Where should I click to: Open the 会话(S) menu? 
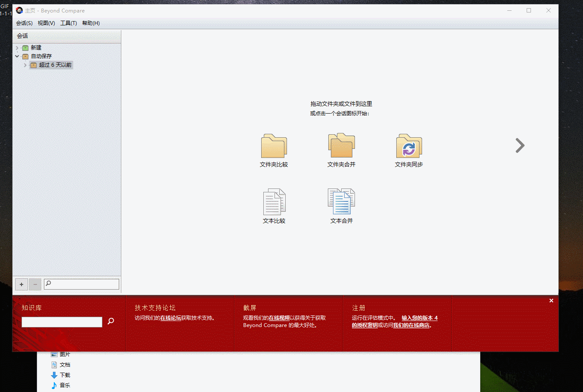click(24, 23)
